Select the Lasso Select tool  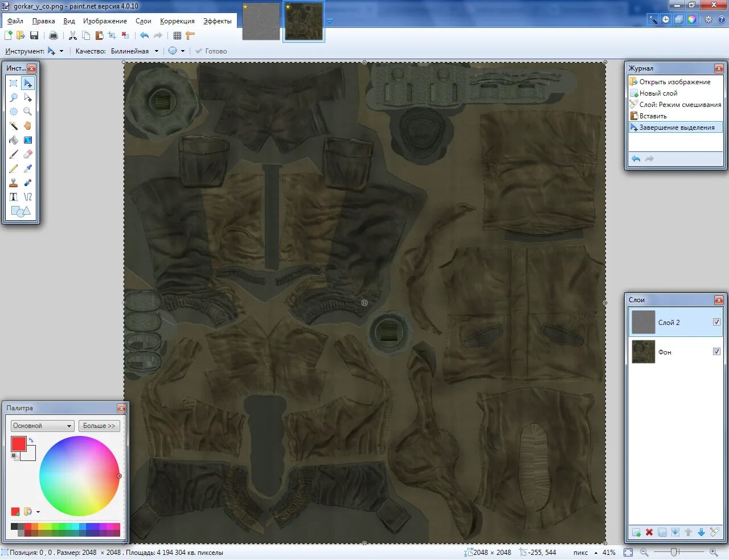(14, 97)
